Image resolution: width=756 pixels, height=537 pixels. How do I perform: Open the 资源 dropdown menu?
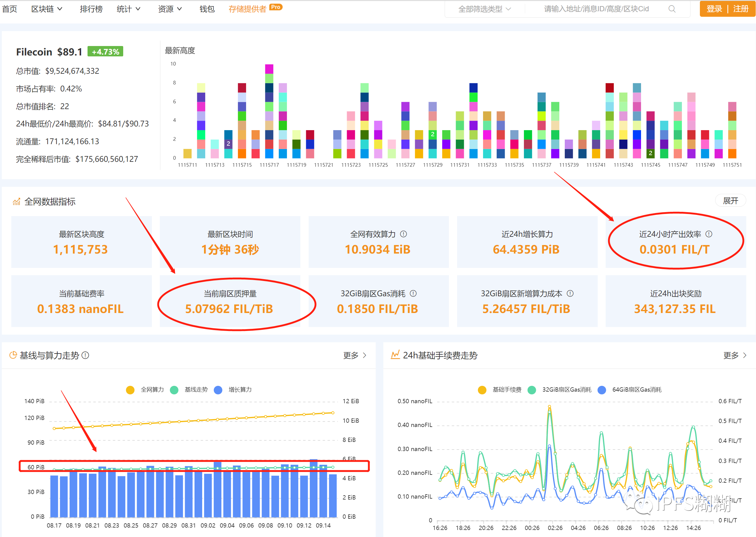(x=170, y=9)
